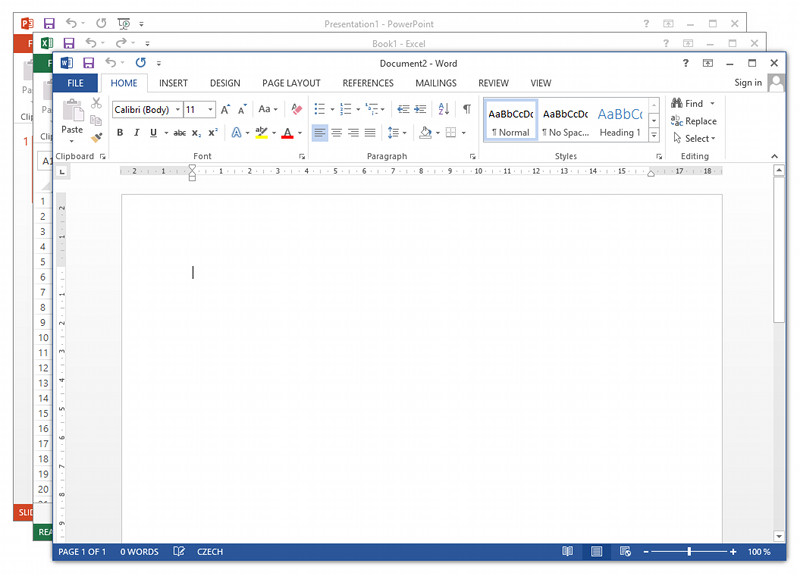The height and width of the screenshot is (576, 800).
Task: Expand the Bullets list dropdown arrow
Action: tap(332, 109)
